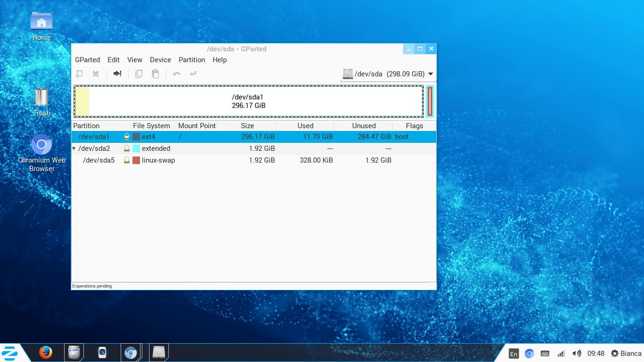This screenshot has height=362, width=644.
Task: Open the Device menu
Action: tap(160, 60)
